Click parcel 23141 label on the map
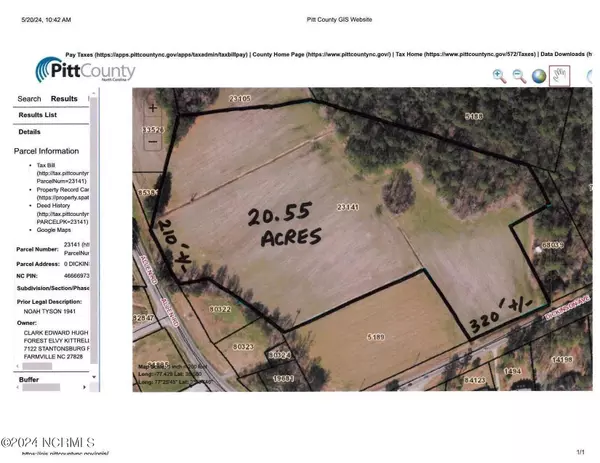The image size is (600, 463). tap(347, 207)
